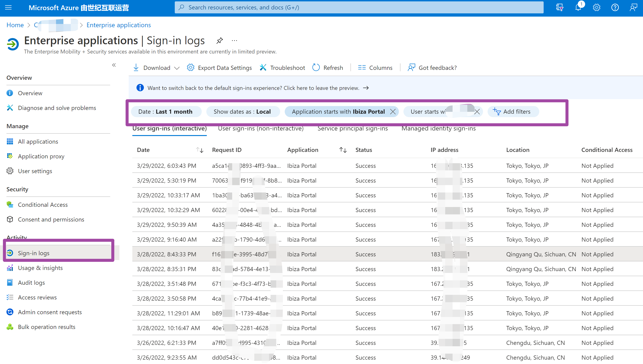
Task: Click the Troubleshoot toolbar icon
Action: coord(263,68)
